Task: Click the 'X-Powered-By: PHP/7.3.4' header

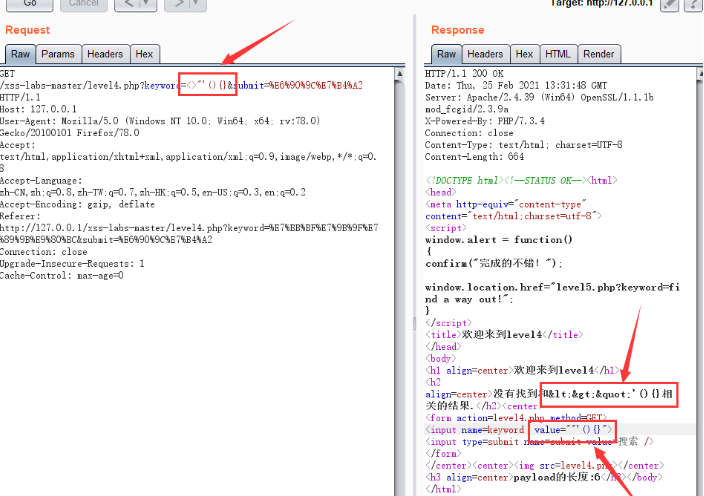Action: [485, 121]
